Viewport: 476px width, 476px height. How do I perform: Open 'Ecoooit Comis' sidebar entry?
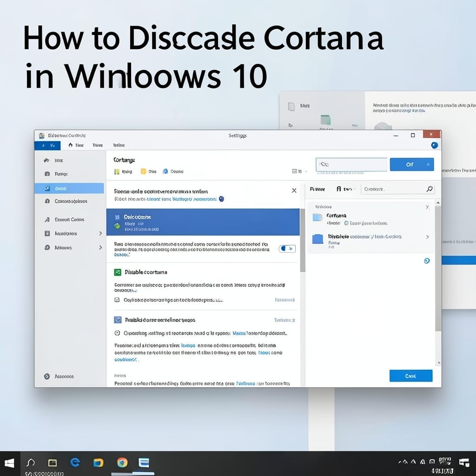point(69,219)
